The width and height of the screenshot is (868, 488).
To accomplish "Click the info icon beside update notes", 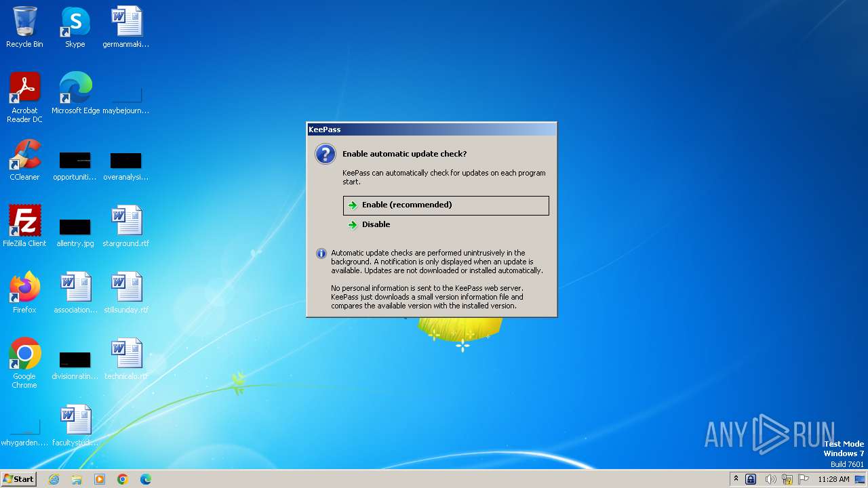I will pyautogui.click(x=321, y=253).
